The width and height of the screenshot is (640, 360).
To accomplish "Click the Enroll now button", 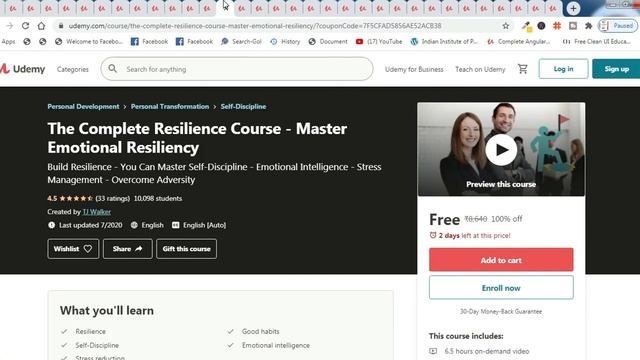I will [x=501, y=288].
